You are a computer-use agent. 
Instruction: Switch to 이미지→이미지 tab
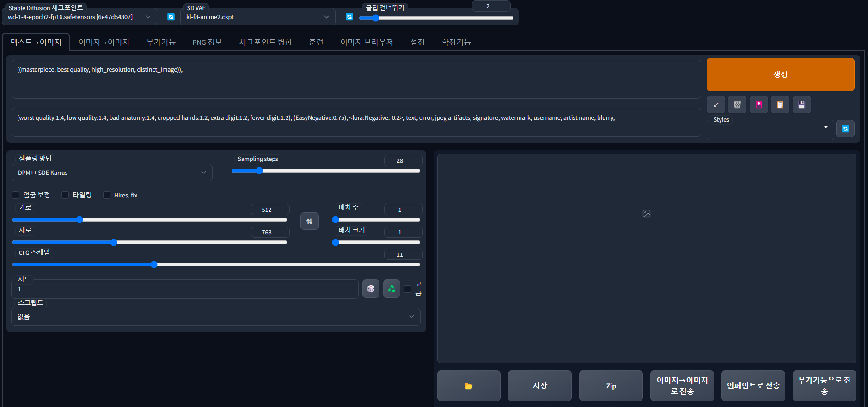[x=104, y=42]
